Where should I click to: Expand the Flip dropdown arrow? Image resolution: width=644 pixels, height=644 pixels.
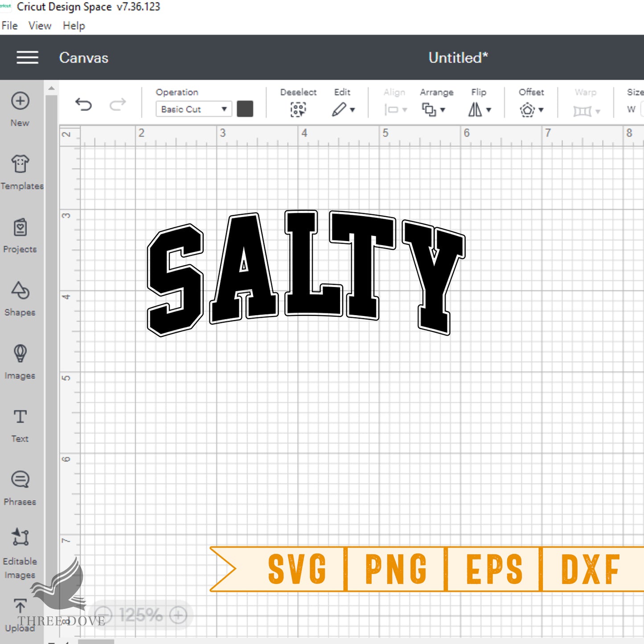coord(488,110)
